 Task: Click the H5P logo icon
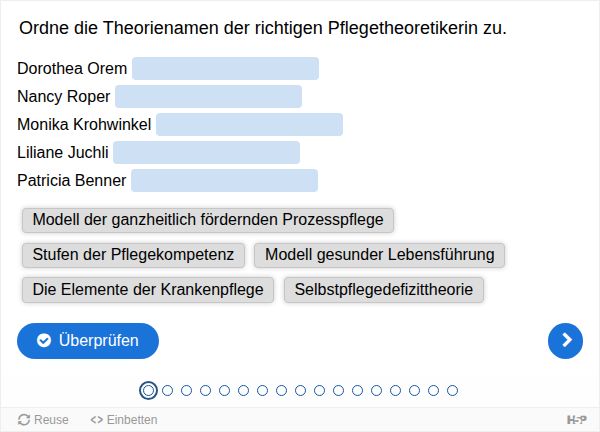577,420
